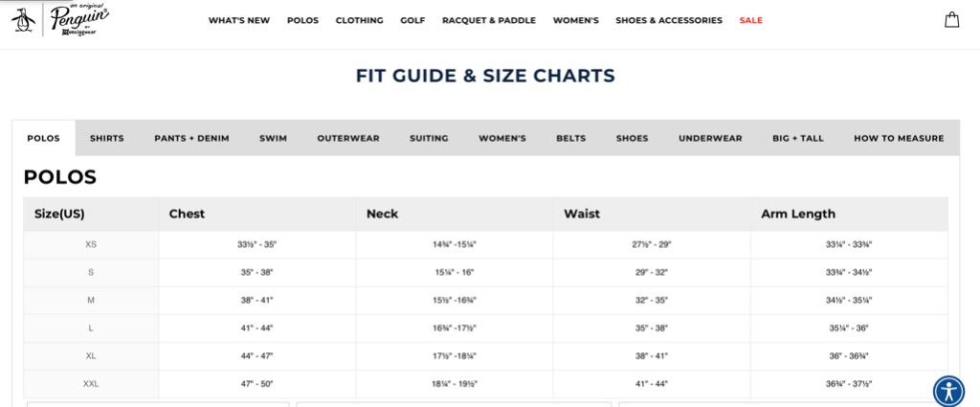
Task: Open the accessibility widget icon
Action: click(x=948, y=392)
